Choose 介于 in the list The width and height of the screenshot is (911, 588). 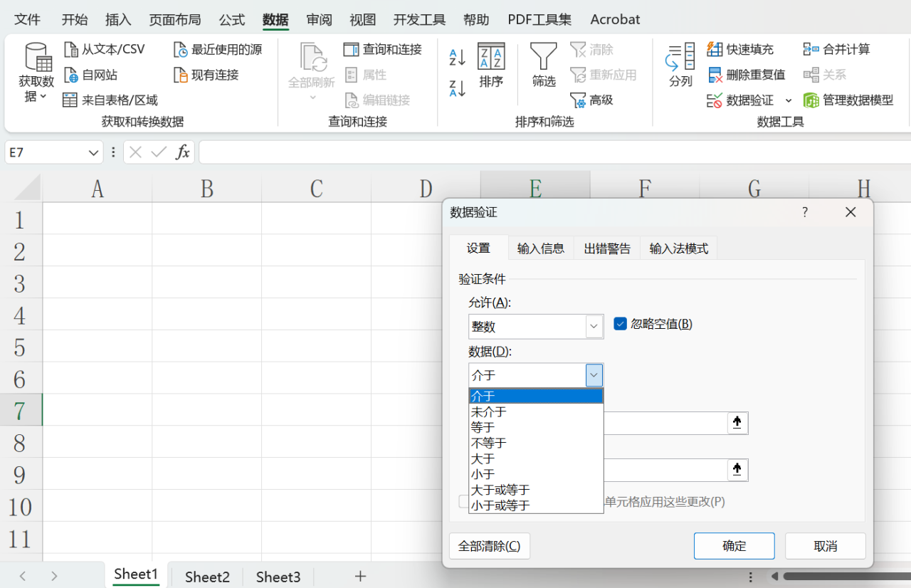(536, 396)
